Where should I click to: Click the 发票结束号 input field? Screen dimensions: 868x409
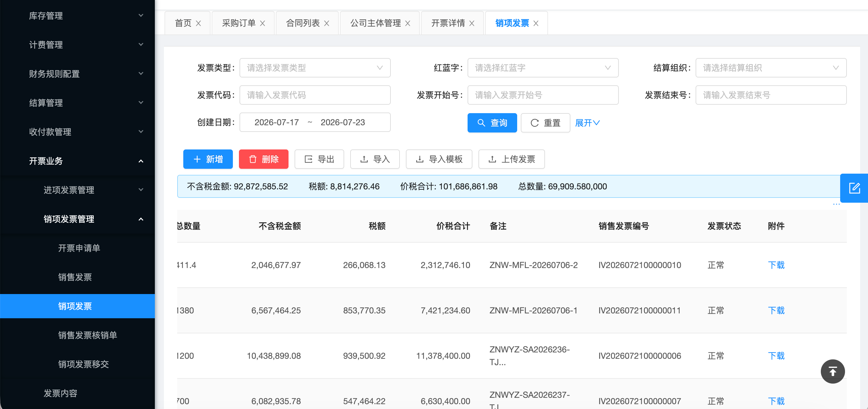(771, 95)
